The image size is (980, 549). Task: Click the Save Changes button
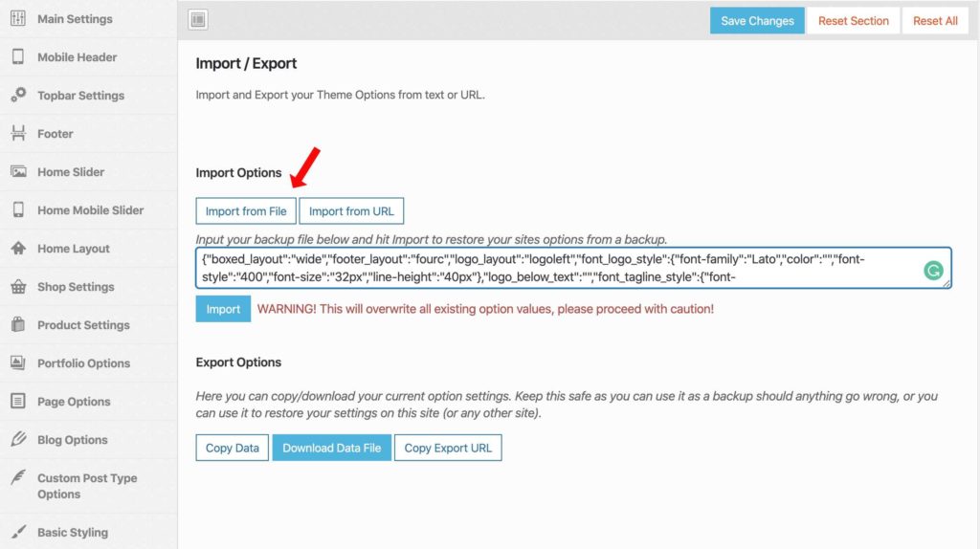click(757, 21)
